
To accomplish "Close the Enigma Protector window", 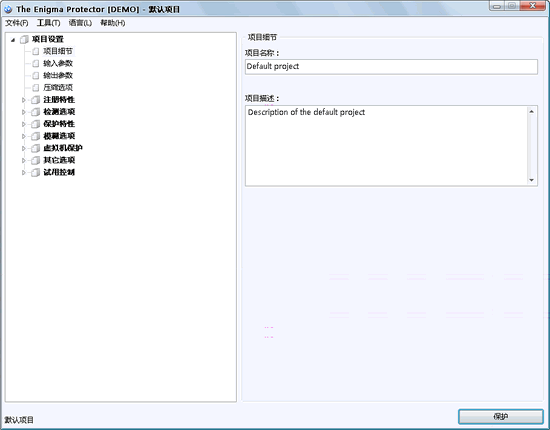I will tap(532, 6).
